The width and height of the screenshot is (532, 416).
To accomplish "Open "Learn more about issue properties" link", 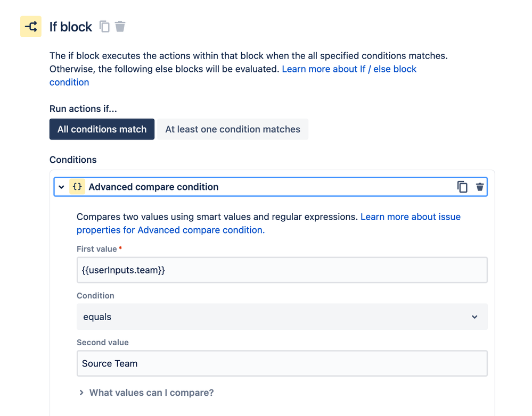I will pyautogui.click(x=410, y=217).
